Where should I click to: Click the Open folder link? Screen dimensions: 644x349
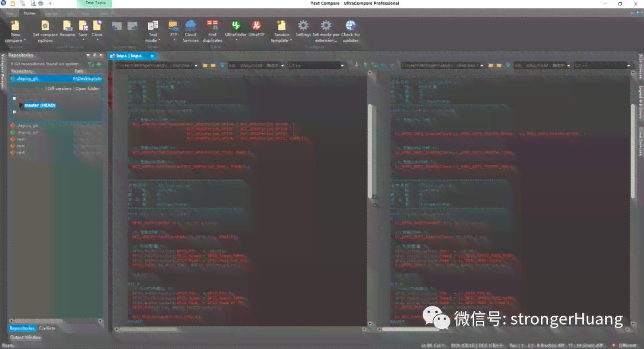(87, 89)
